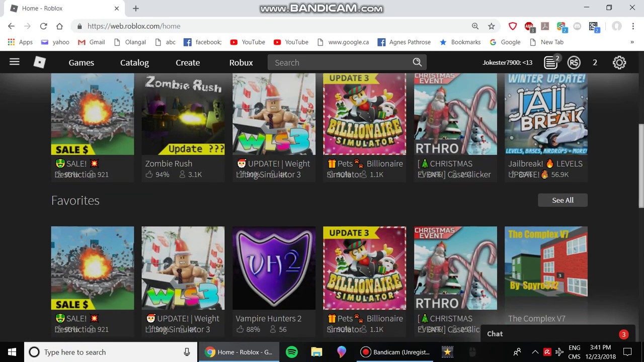Open Spotify from the taskbar
Screen dimensions: 644x362
[x=292, y=352]
